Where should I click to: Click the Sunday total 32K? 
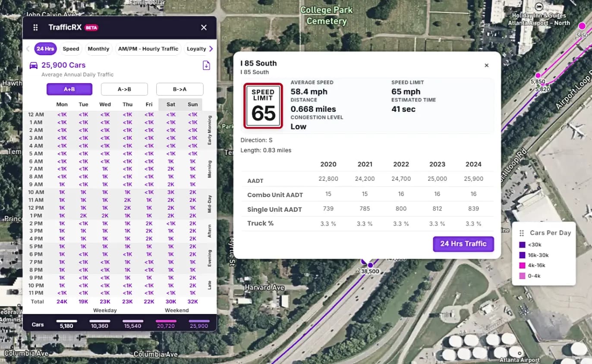point(193,302)
